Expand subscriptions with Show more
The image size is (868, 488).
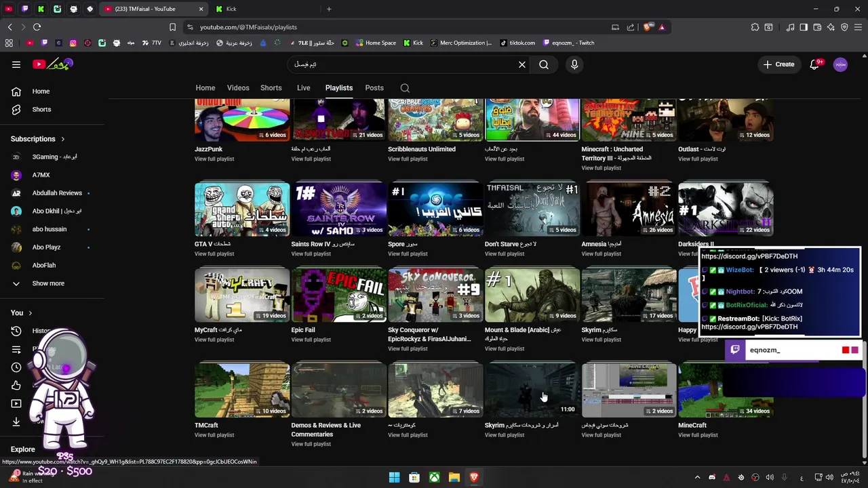pos(48,283)
